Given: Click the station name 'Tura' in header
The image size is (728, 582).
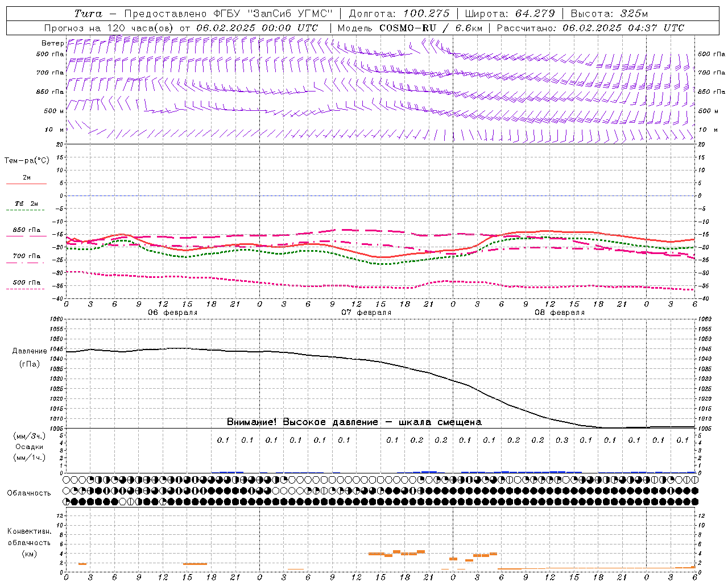Looking at the screenshot, I should (88, 14).
